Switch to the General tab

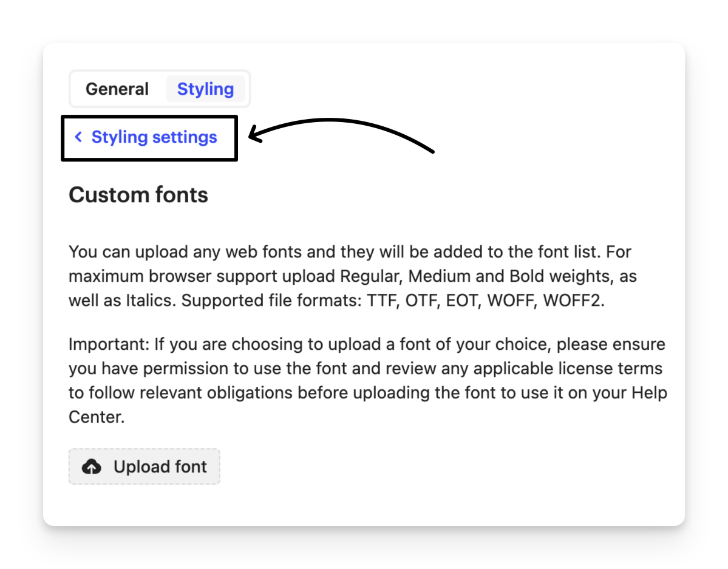pos(117,89)
